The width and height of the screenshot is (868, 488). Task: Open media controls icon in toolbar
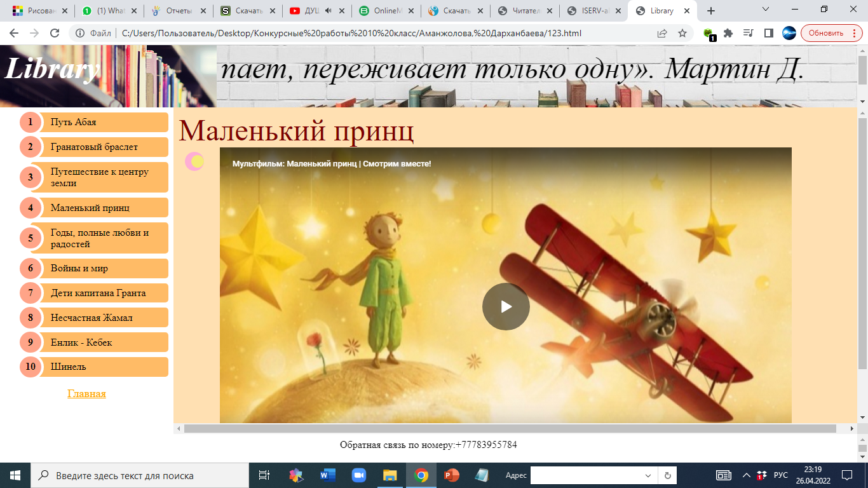coord(749,33)
